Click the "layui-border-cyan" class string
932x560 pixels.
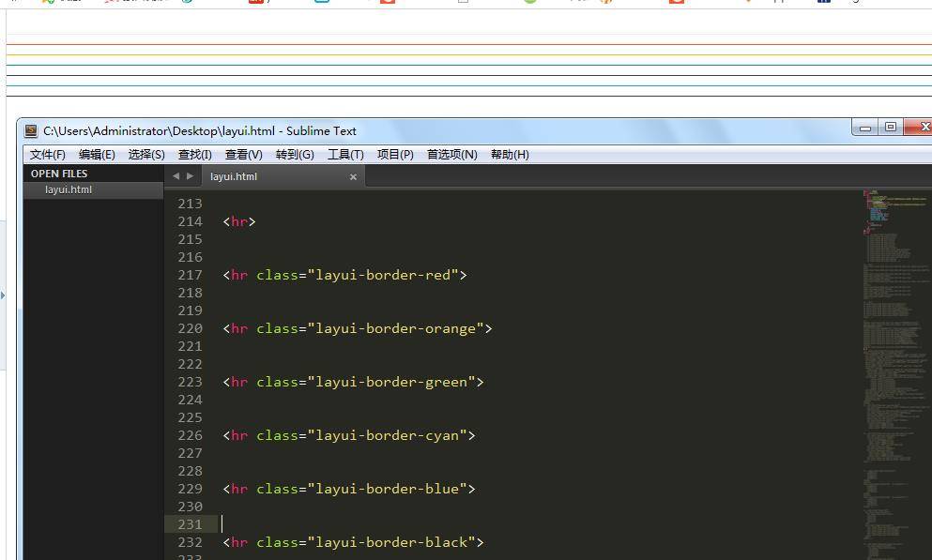tap(387, 435)
